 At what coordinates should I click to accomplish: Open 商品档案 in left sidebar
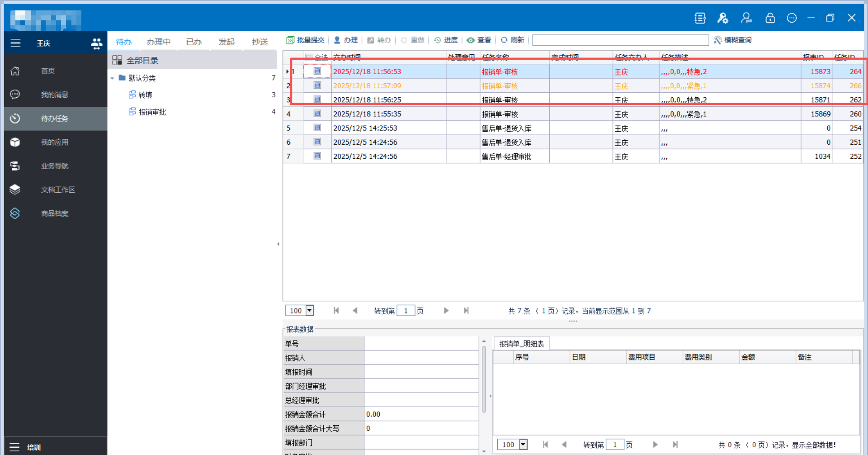coord(54,213)
